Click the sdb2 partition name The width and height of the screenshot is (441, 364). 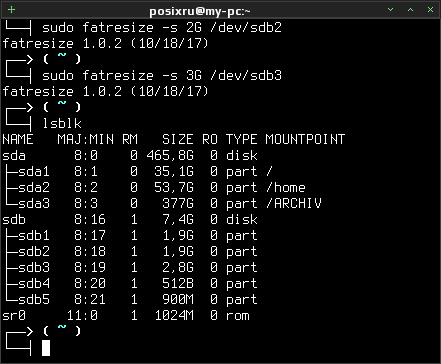point(34,251)
